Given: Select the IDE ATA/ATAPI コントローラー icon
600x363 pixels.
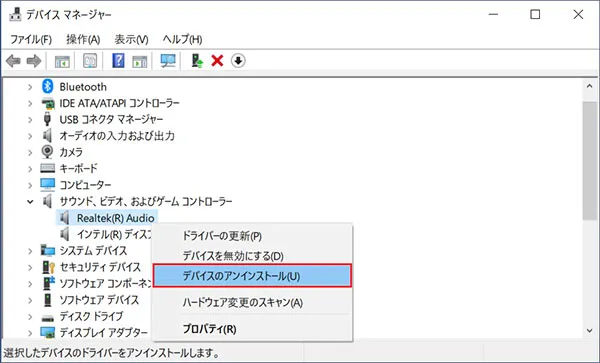Looking at the screenshot, I should pos(48,103).
